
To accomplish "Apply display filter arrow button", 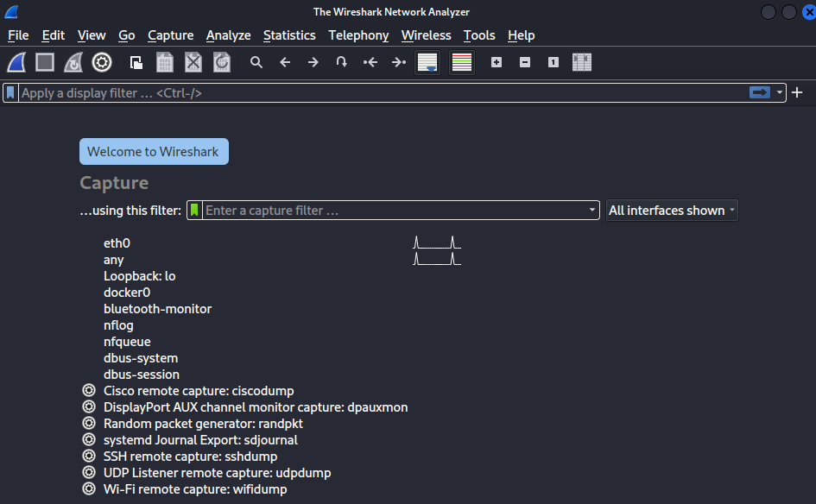I will (760, 92).
